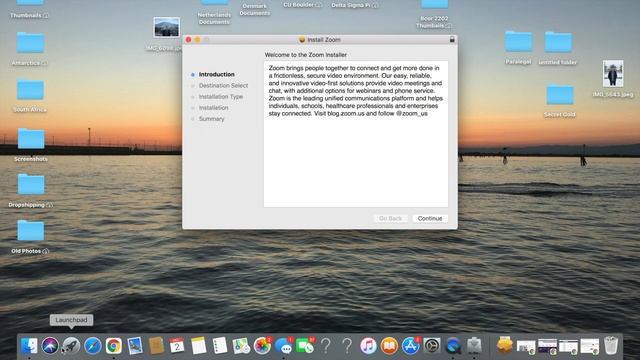Click 'Welcome to the Zoom Installer' heading
The width and height of the screenshot is (640, 360).
(x=306, y=55)
